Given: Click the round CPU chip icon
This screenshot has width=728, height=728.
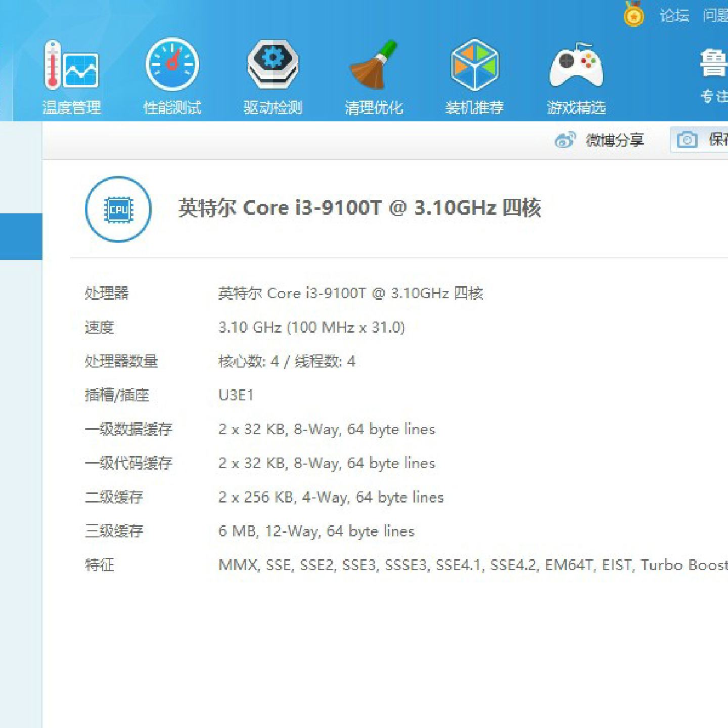Looking at the screenshot, I should coord(118,209).
